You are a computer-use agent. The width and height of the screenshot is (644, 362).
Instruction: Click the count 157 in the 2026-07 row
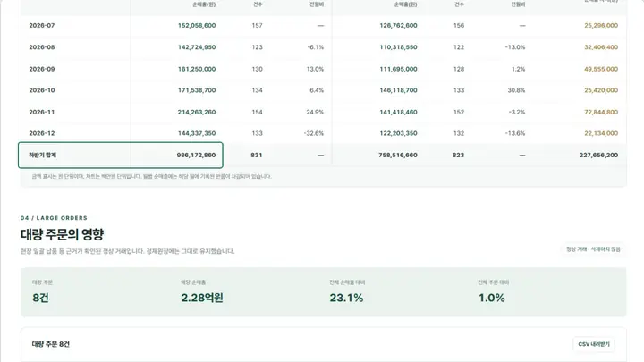pos(257,25)
